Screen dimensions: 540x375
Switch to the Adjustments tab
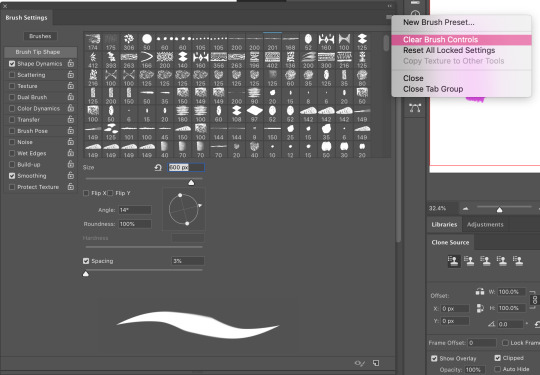[x=485, y=225]
